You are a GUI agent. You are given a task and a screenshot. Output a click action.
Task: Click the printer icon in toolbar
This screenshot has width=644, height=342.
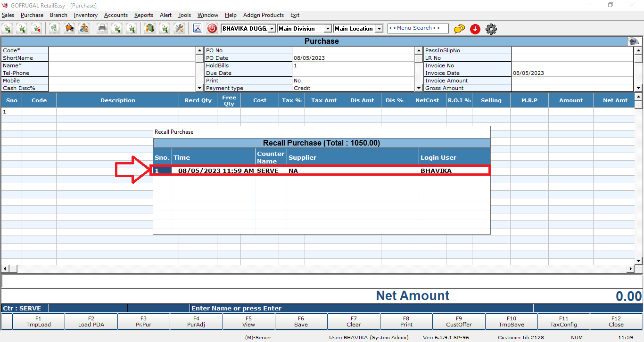coord(102,29)
